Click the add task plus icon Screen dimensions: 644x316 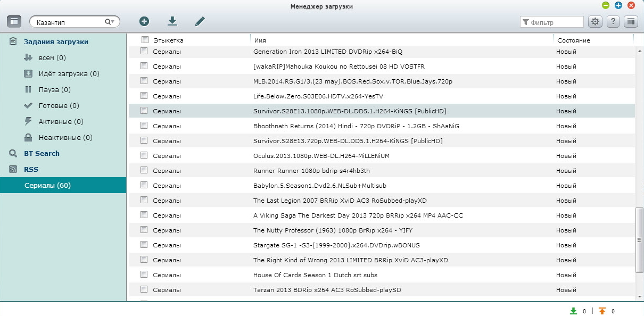click(x=144, y=21)
